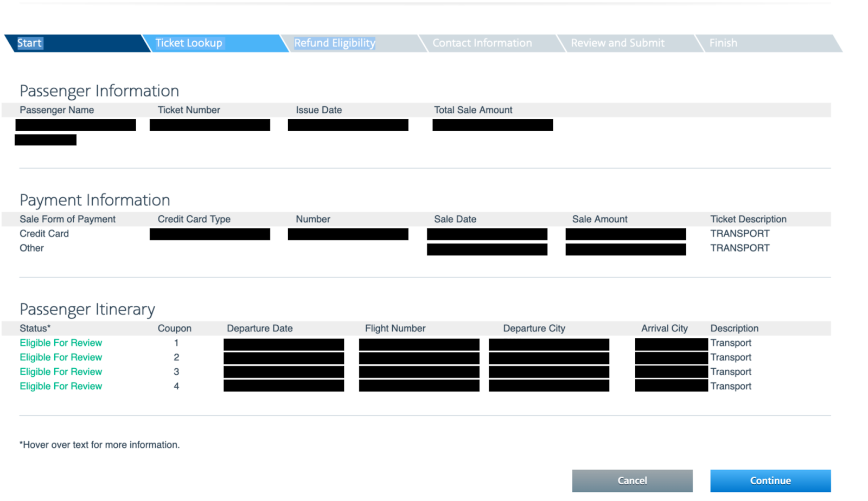This screenshot has width=868, height=501.
Task: Open the Ticket Lookup step
Action: click(189, 43)
